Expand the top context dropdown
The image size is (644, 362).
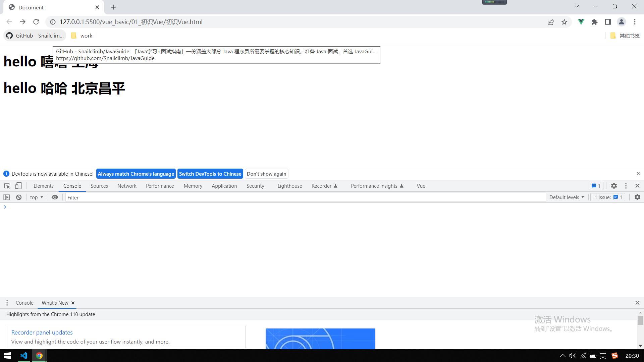pos(37,197)
